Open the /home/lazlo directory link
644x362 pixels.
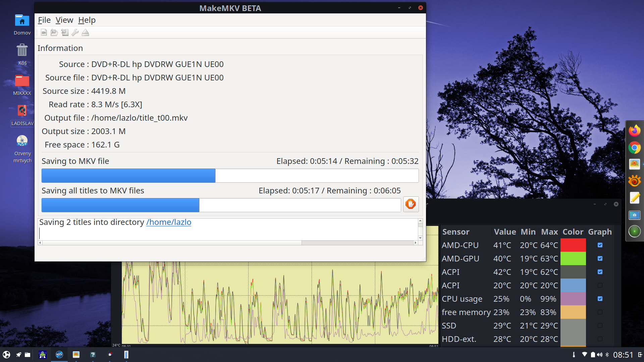[x=169, y=222]
